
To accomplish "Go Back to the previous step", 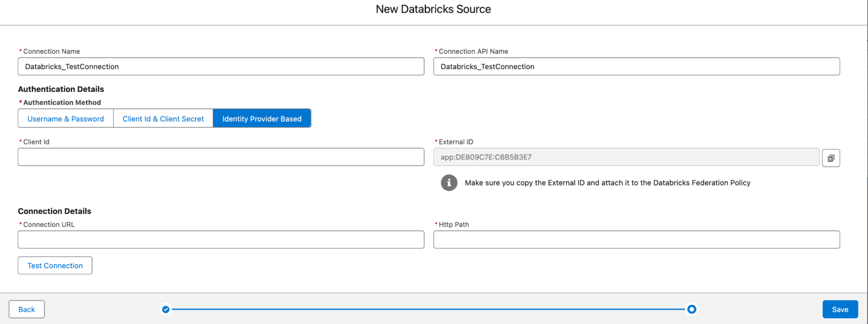I will coord(26,309).
